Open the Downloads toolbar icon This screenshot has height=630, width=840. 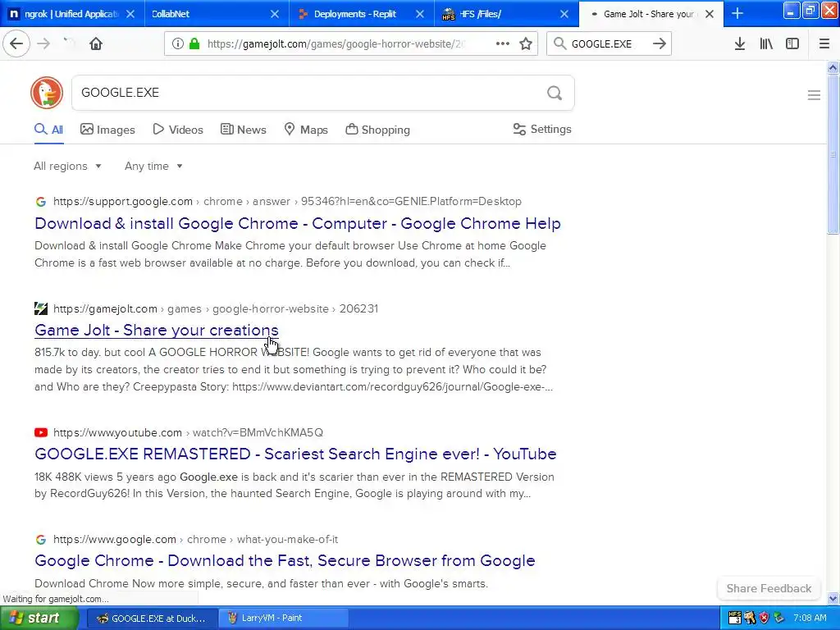point(740,43)
